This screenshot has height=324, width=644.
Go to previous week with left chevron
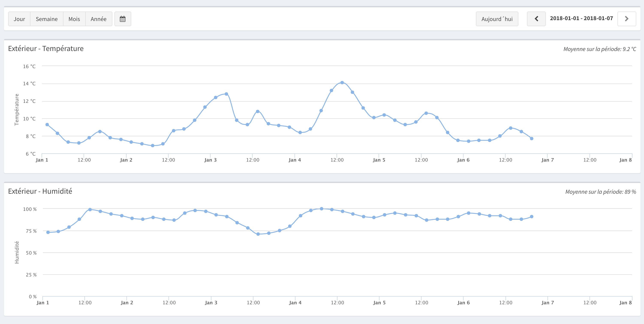coord(536,19)
